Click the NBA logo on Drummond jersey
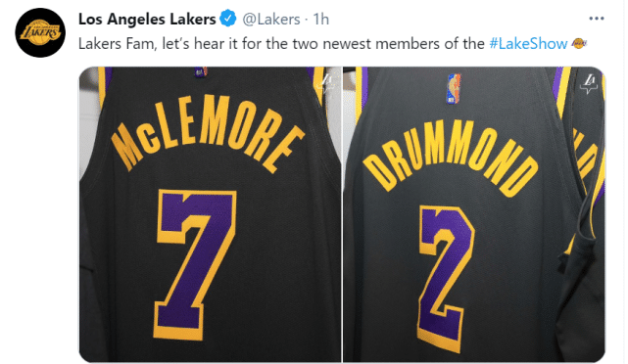The width and height of the screenshot is (628, 364). click(x=454, y=88)
